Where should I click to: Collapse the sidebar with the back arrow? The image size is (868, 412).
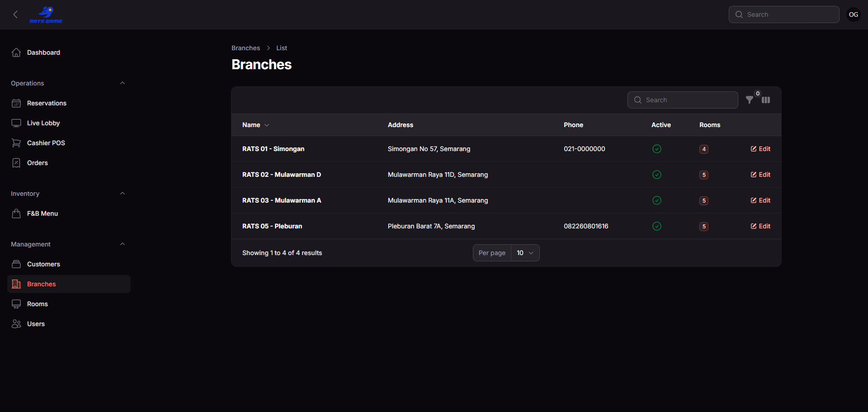pos(16,14)
